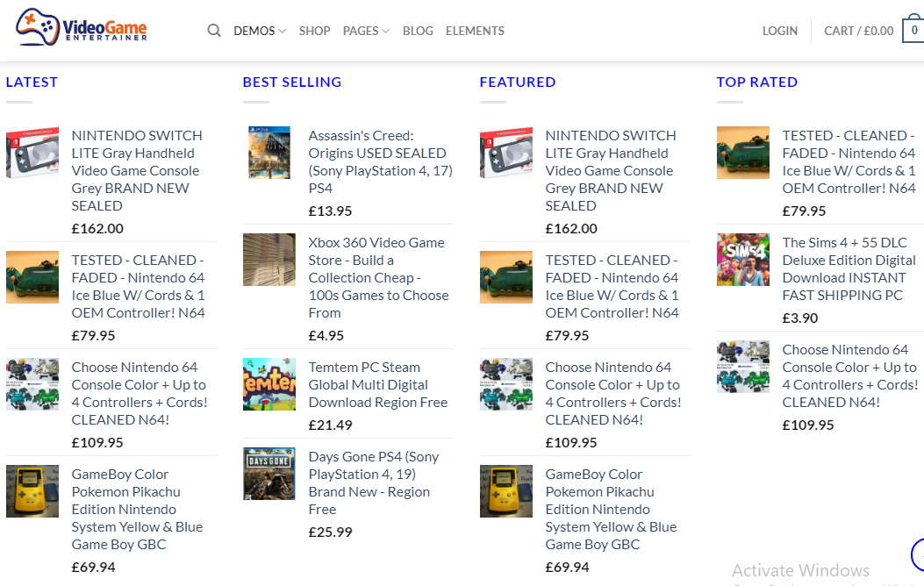Image resolution: width=924 pixels, height=586 pixels.
Task: Click N64 Ice Blue thumbnail under Top Rated
Action: (743, 153)
